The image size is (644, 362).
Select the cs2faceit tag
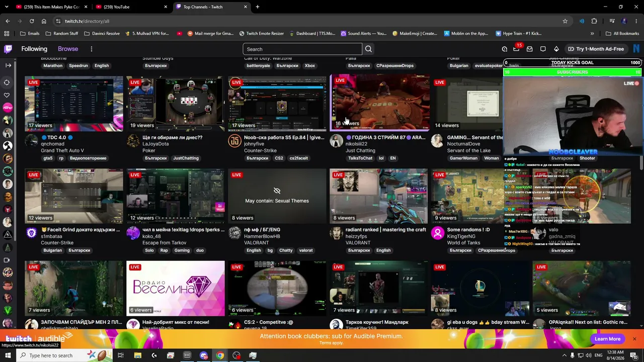pos(299,158)
